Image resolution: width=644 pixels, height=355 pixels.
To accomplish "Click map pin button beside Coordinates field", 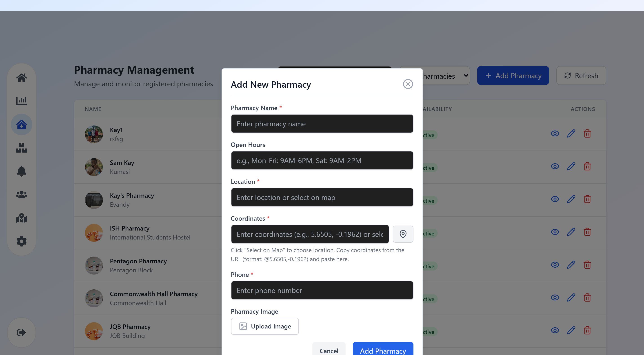I will tap(403, 234).
